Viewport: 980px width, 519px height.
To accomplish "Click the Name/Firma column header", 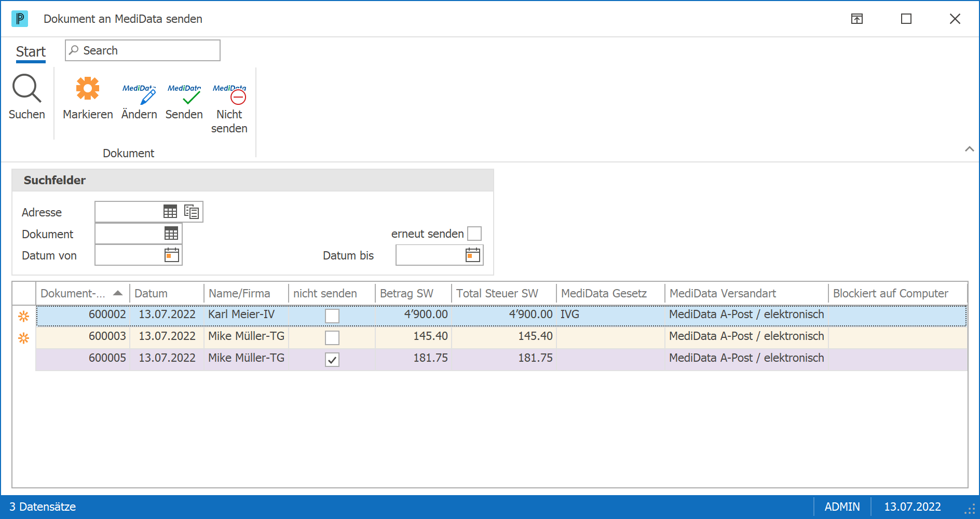I will pos(247,293).
